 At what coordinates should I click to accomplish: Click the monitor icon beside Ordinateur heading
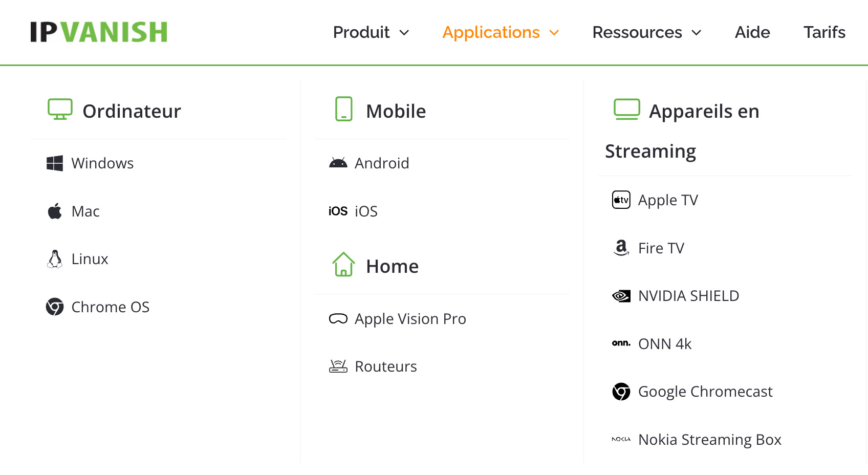click(x=60, y=109)
